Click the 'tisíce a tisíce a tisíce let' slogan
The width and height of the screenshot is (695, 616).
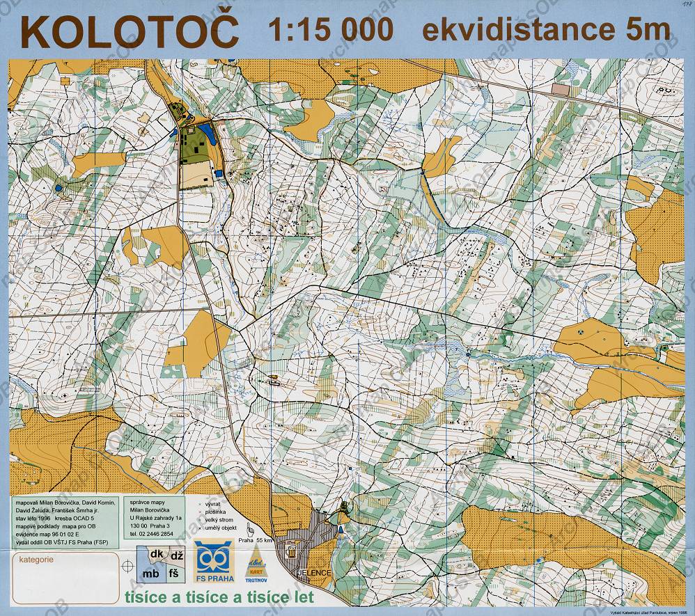tap(218, 597)
